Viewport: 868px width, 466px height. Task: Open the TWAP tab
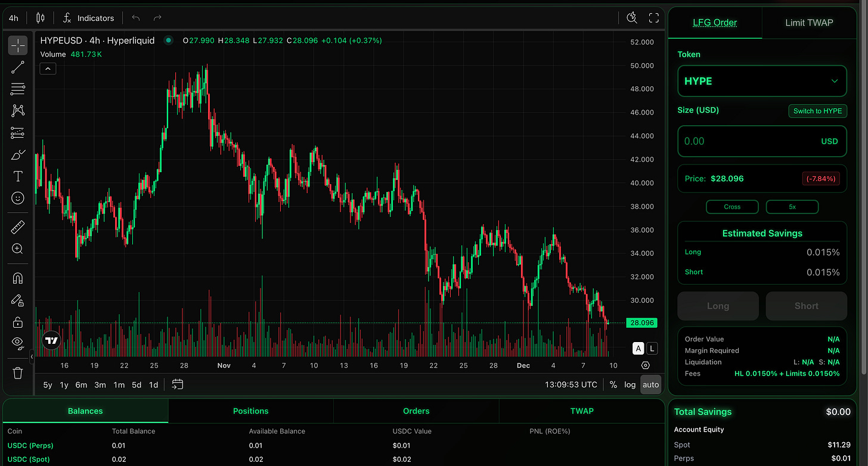pos(582,411)
